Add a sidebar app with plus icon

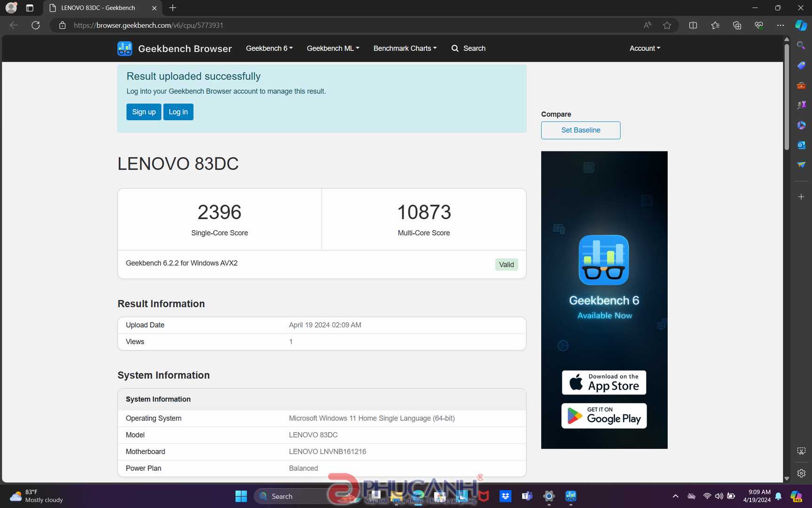pyautogui.click(x=801, y=197)
